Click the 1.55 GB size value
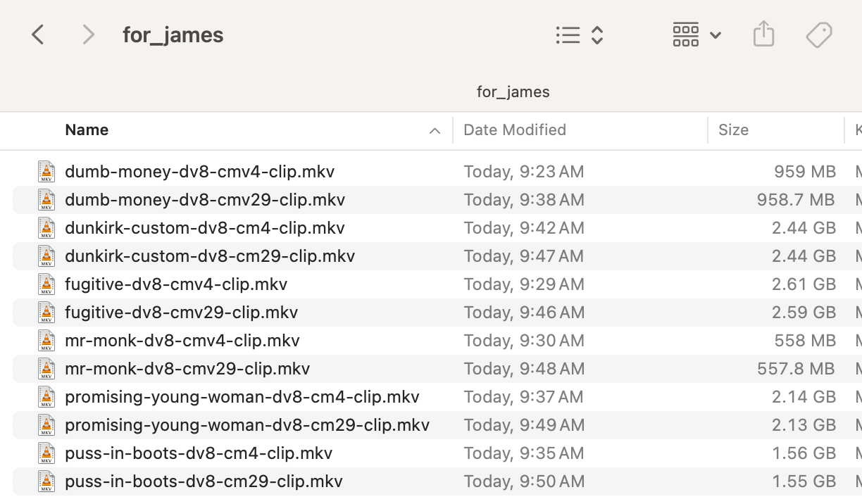 [x=804, y=481]
